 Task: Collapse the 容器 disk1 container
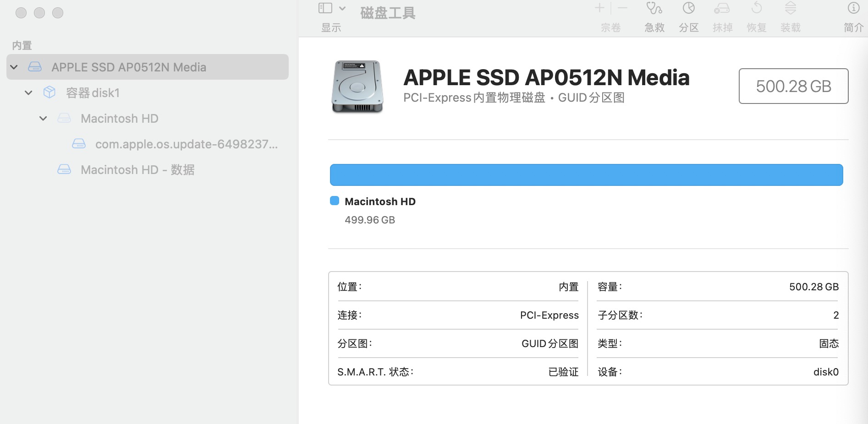(x=28, y=93)
